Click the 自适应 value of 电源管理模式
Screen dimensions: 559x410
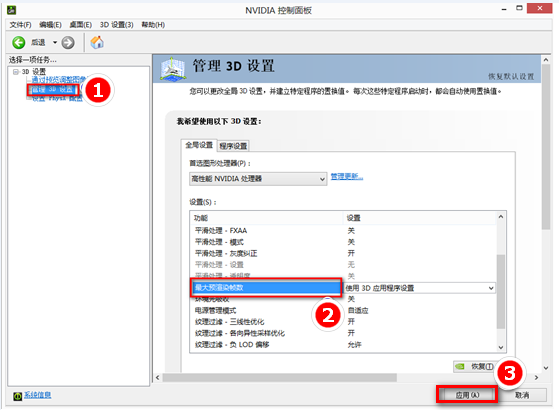(358, 310)
